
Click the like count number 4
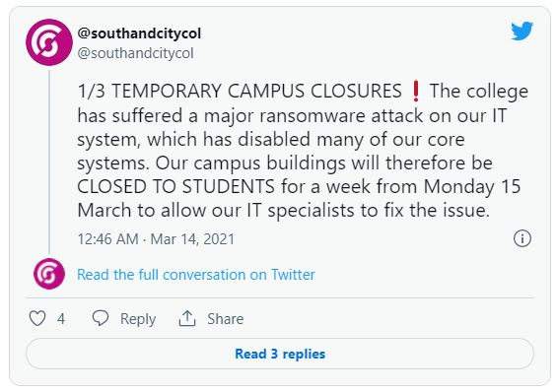61,319
